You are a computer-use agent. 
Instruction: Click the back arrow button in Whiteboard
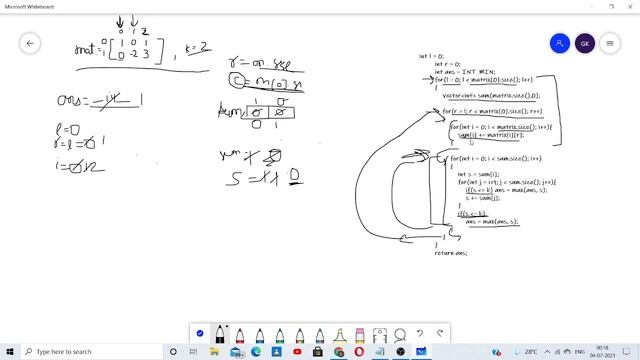[30, 43]
